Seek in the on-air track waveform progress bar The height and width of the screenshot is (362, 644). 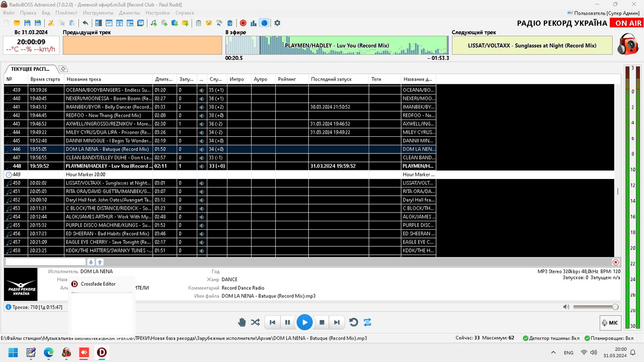tap(337, 45)
